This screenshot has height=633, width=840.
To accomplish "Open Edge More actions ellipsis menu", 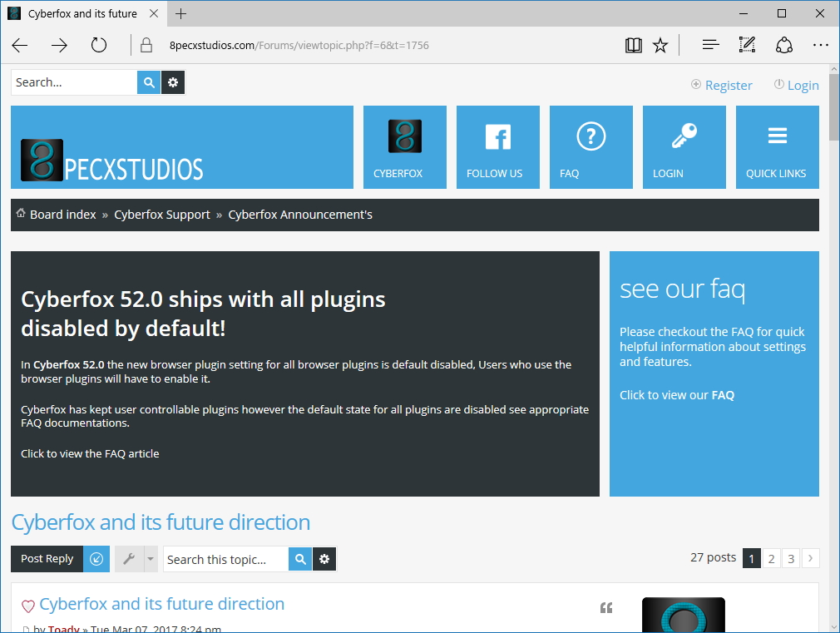I will (x=820, y=45).
